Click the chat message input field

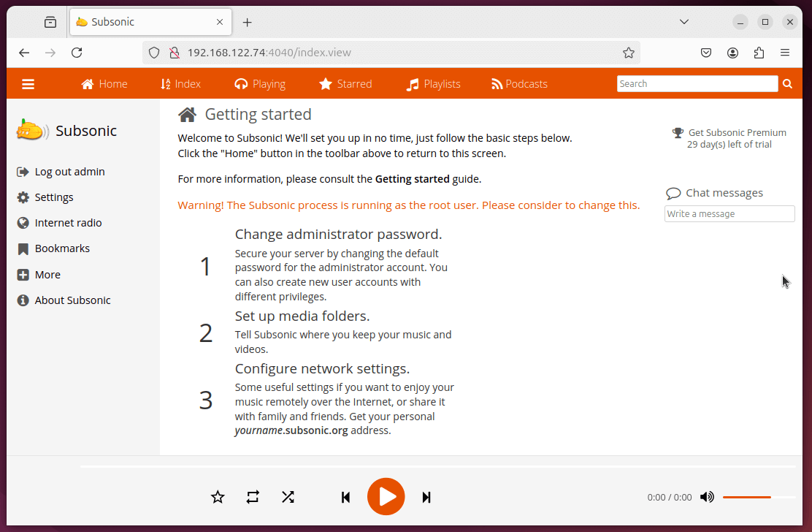(729, 214)
